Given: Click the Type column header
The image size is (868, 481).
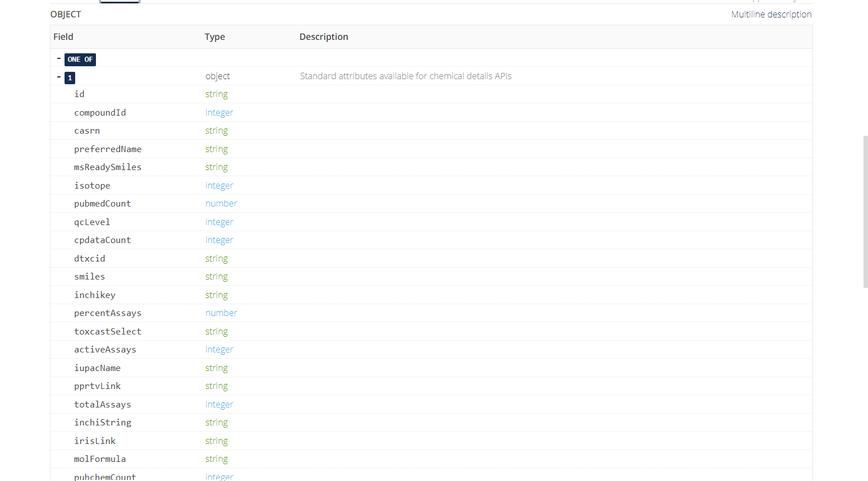Looking at the screenshot, I should point(214,37).
